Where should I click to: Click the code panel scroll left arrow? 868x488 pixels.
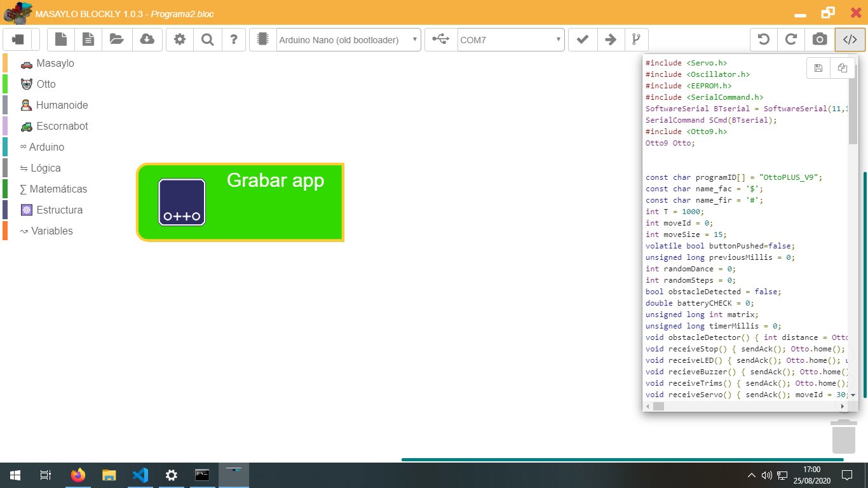647,406
